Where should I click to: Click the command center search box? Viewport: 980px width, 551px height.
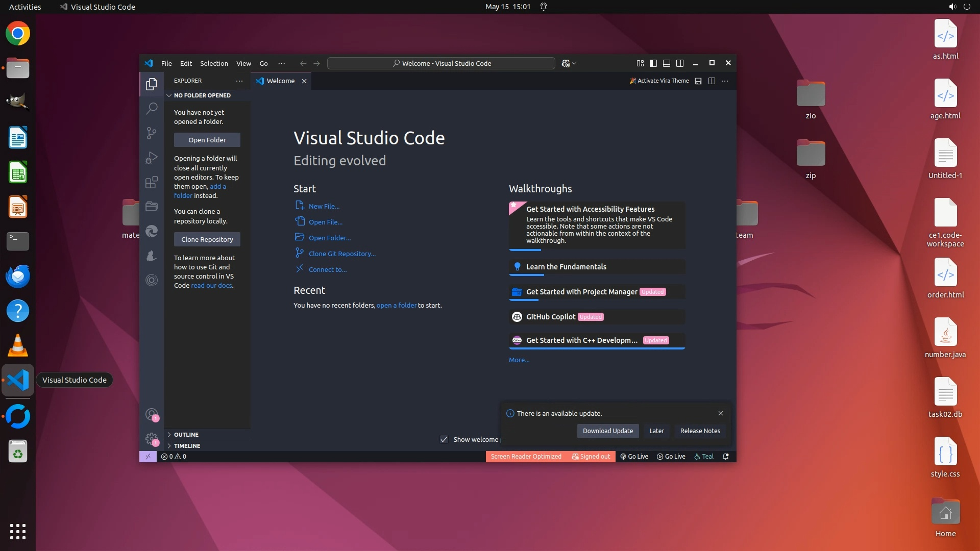[441, 63]
